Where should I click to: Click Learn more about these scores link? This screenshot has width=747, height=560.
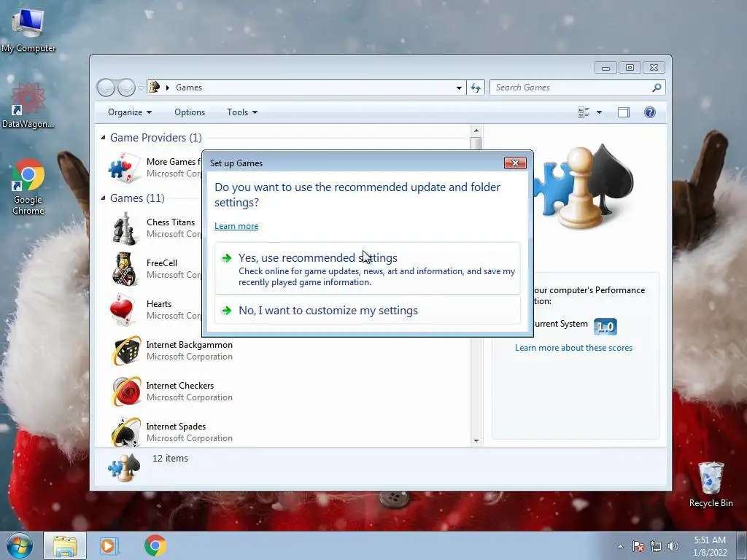tap(573, 348)
